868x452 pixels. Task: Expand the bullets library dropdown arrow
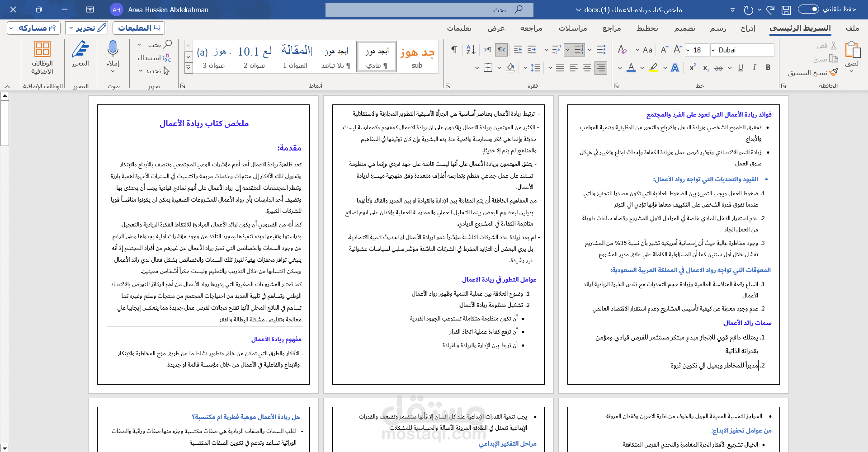(590, 50)
